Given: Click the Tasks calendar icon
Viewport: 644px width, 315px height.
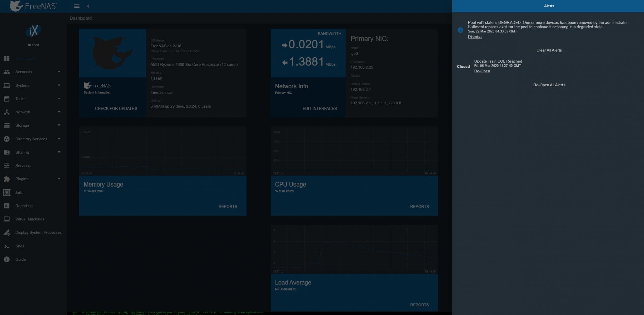Looking at the screenshot, I should pyautogui.click(x=7, y=99).
